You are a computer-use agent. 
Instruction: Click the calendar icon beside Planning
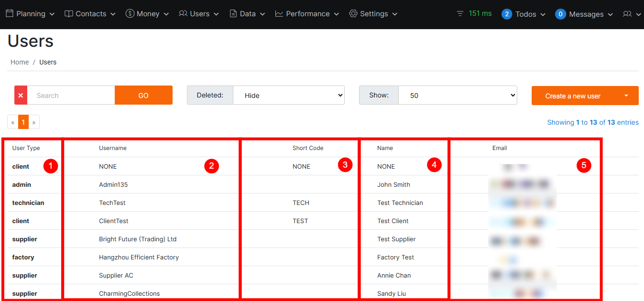point(10,13)
